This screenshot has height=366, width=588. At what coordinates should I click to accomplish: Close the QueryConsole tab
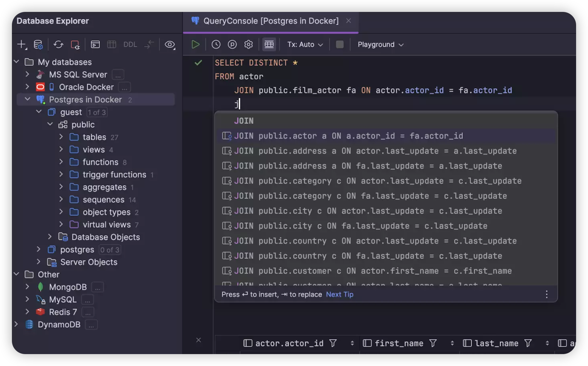click(x=349, y=21)
